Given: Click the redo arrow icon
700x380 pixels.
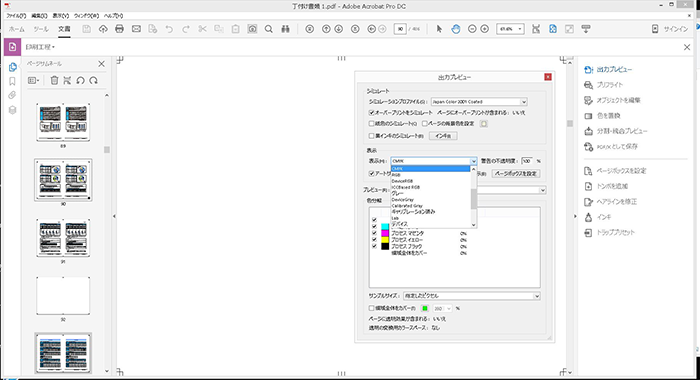Looking at the screenshot, I should [186, 29].
